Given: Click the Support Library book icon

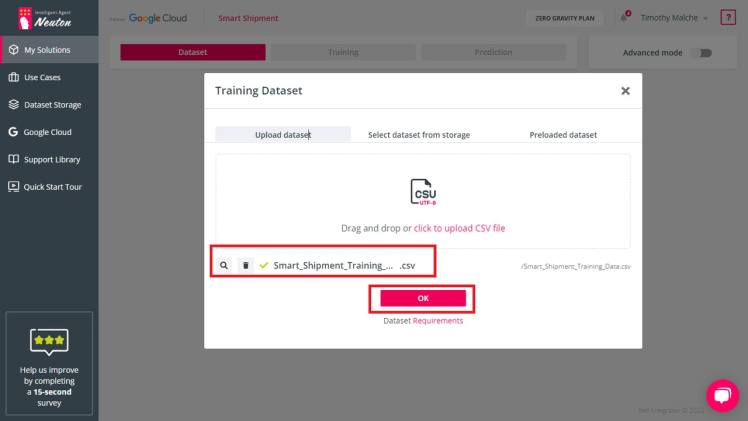Looking at the screenshot, I should 14,159.
